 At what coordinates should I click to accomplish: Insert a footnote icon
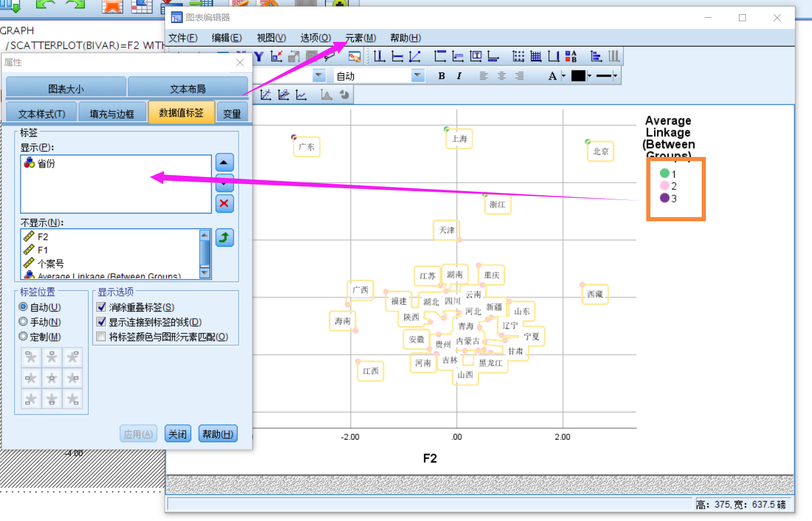(494, 57)
